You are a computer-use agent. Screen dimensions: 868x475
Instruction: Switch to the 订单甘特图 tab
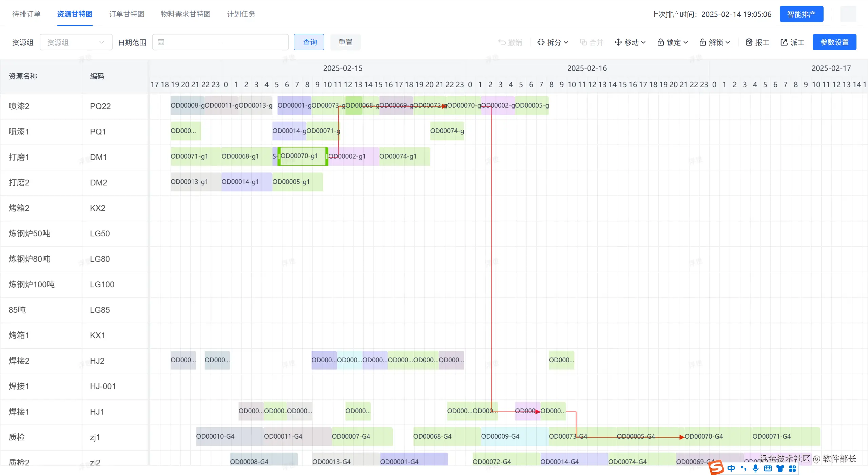pyautogui.click(x=127, y=14)
